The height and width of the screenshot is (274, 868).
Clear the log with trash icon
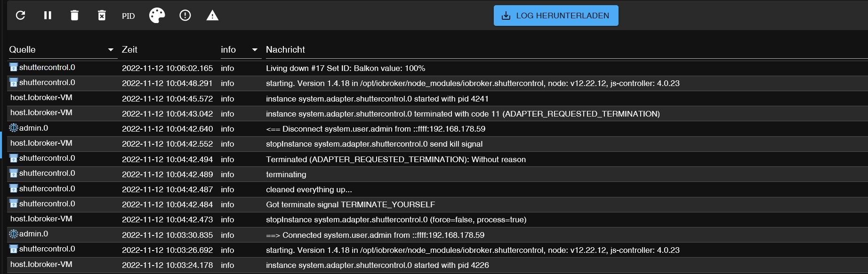click(x=74, y=16)
